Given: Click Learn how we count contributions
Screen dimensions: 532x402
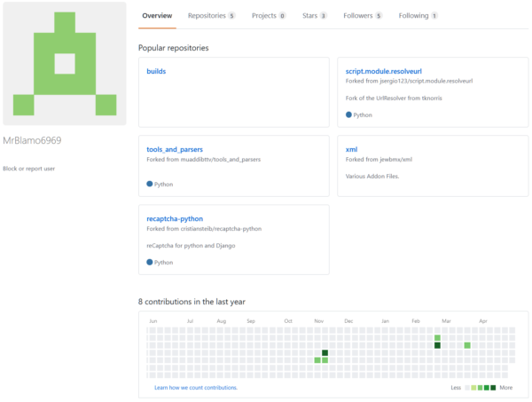Looking at the screenshot, I should 196,388.
